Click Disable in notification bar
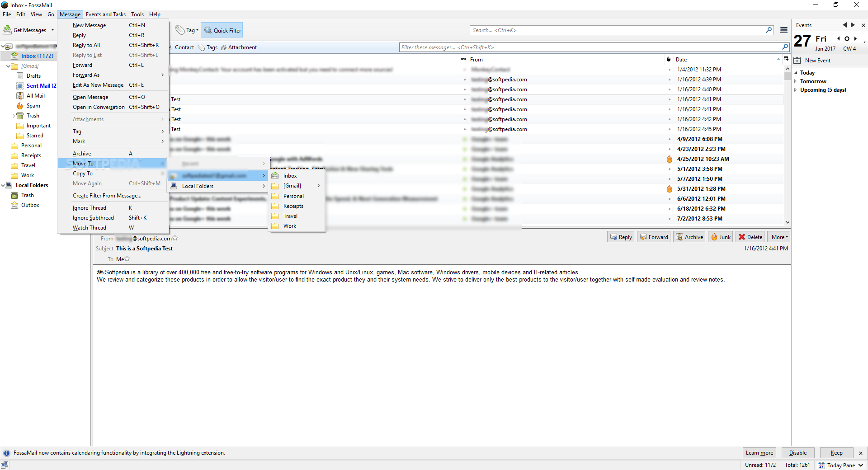This screenshot has width=868, height=470. click(x=798, y=453)
